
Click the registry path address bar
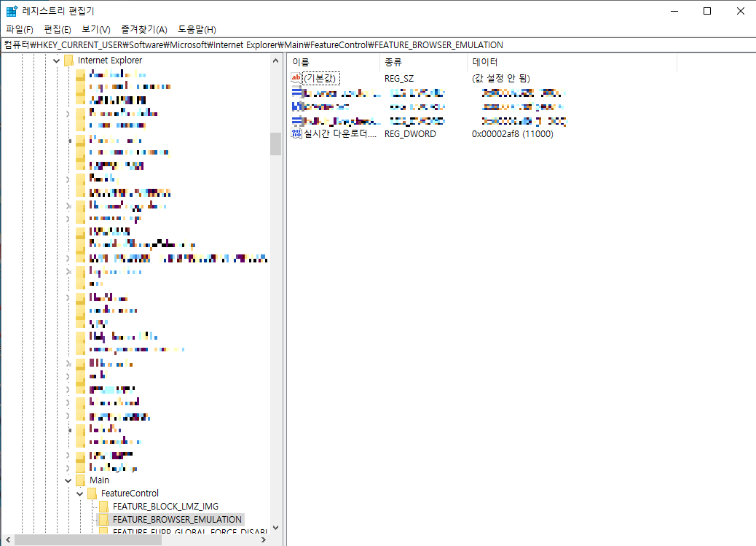click(x=378, y=45)
